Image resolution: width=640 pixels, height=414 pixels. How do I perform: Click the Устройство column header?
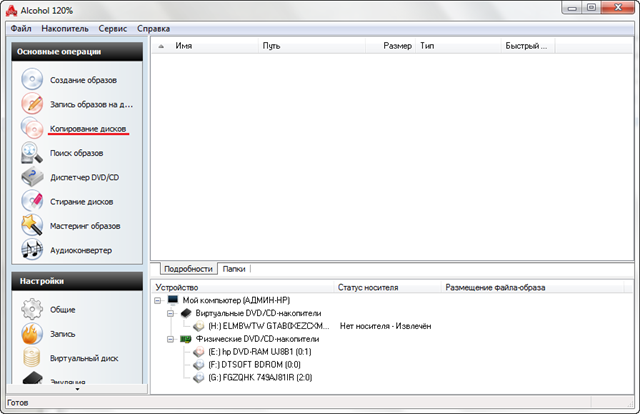tap(243, 287)
